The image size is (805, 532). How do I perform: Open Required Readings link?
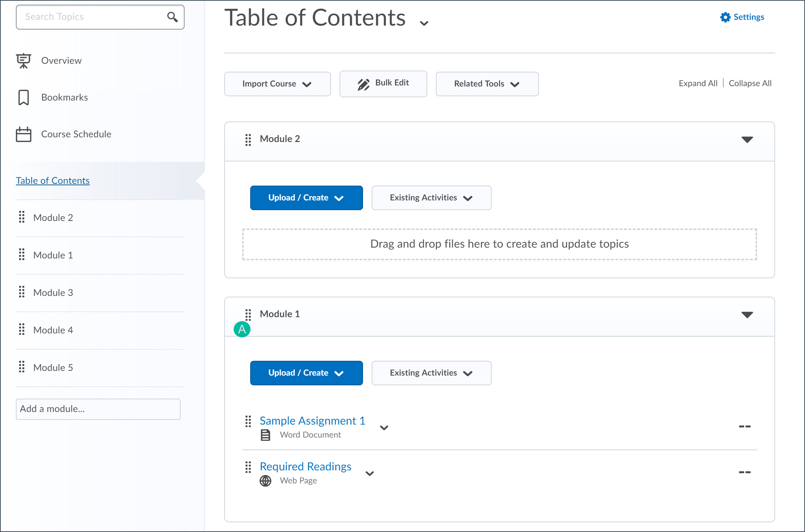(305, 466)
